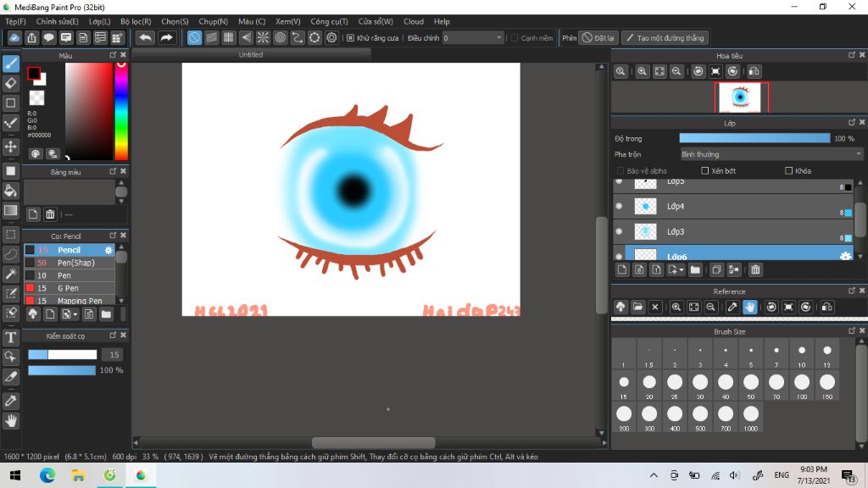This screenshot has height=488, width=868.
Task: Open File Explorer from taskbar
Action: pyautogui.click(x=78, y=475)
